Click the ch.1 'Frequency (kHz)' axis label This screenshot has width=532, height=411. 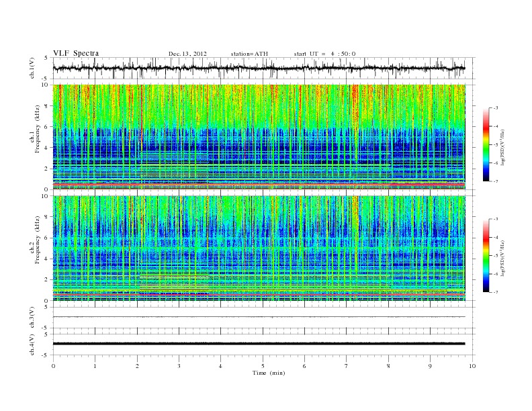pyautogui.click(x=38, y=129)
